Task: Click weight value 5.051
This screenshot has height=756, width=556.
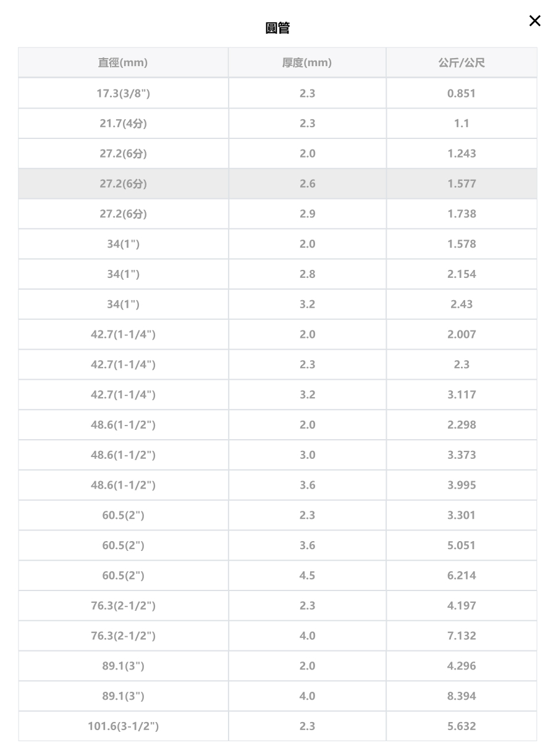Action: tap(461, 545)
